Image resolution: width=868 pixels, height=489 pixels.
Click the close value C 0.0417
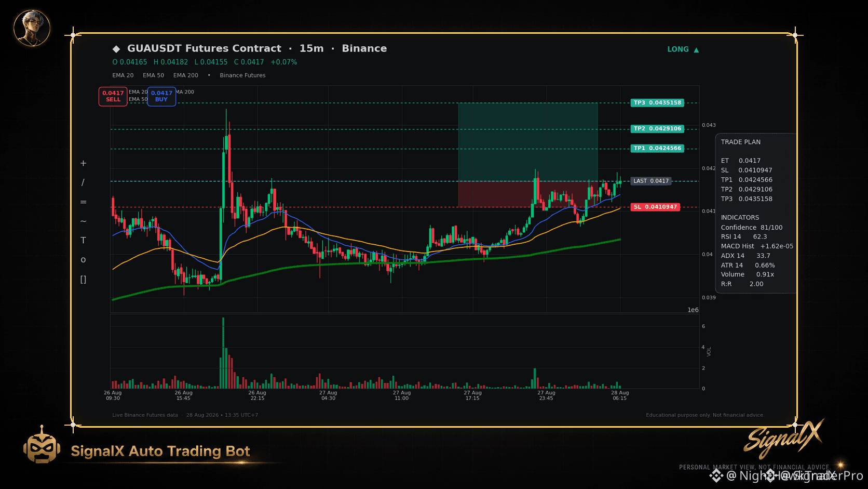[249, 62]
